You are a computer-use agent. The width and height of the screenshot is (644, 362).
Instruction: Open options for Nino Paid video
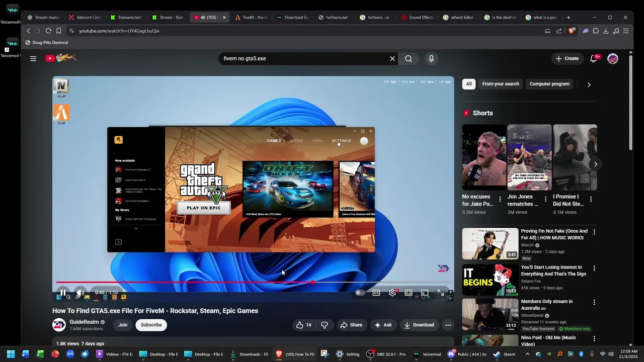coord(594,338)
